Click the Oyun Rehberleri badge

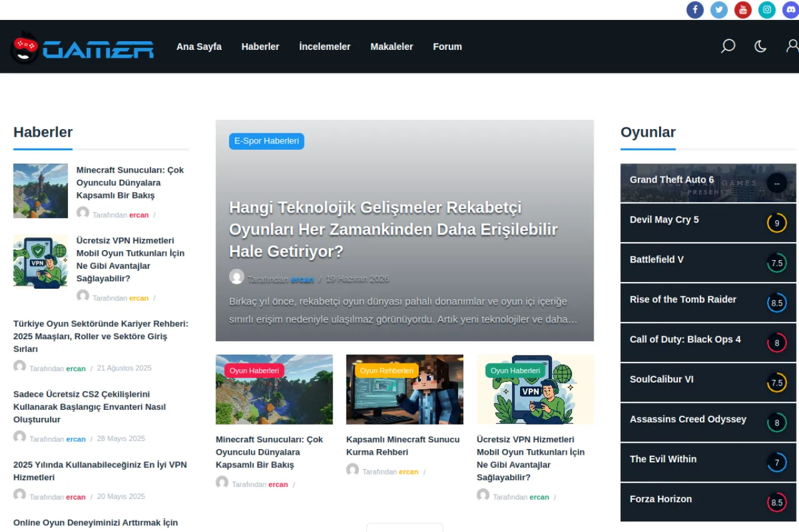coord(387,370)
